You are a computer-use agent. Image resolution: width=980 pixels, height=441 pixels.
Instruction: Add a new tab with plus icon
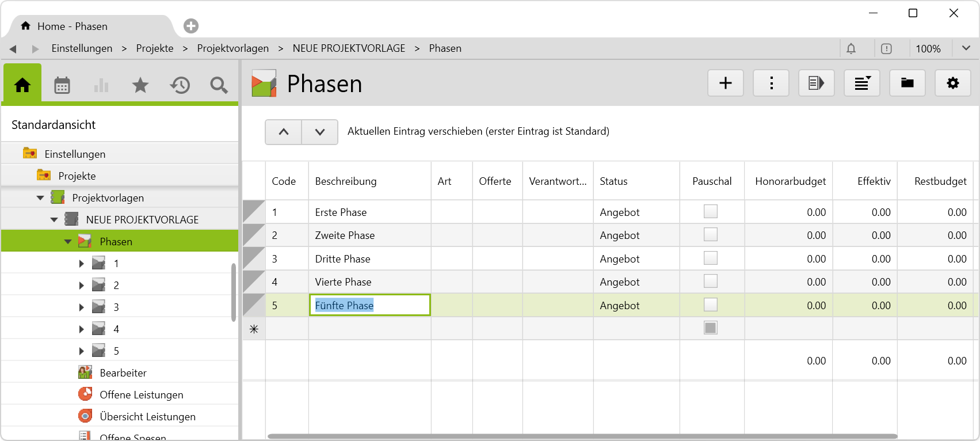(191, 26)
